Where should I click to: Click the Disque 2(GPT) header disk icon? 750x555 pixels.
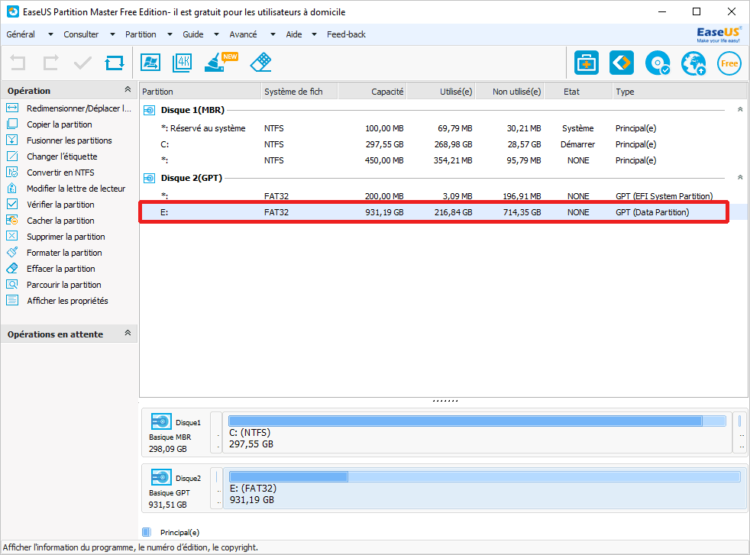tap(149, 178)
